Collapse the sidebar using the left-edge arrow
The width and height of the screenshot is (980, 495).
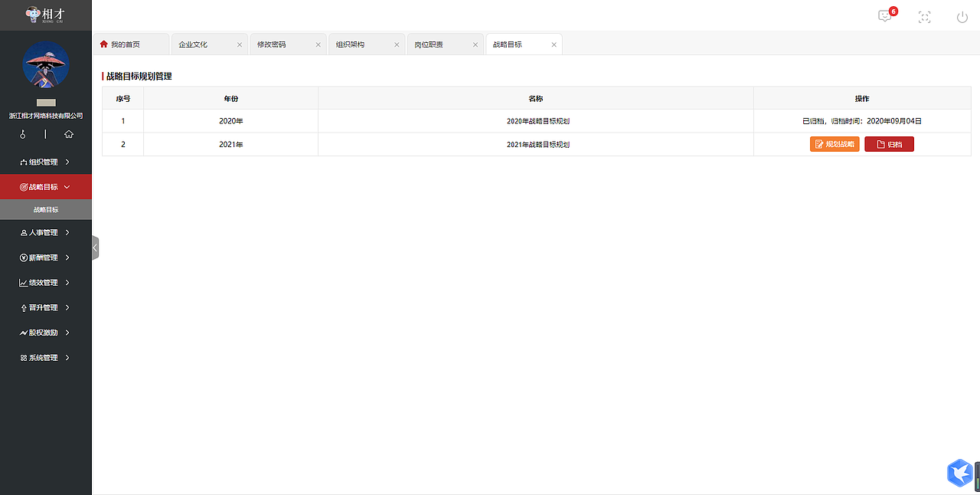95,247
